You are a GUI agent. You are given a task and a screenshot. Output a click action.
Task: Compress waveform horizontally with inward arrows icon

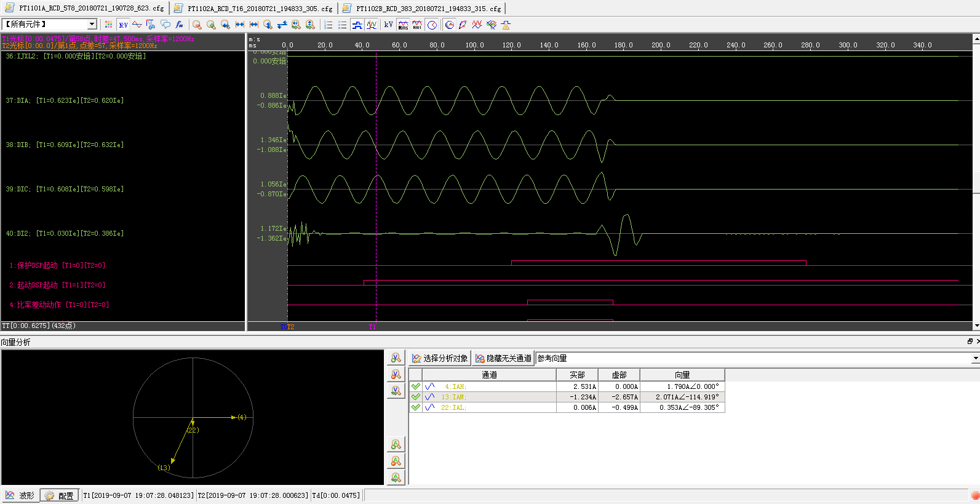tap(239, 25)
